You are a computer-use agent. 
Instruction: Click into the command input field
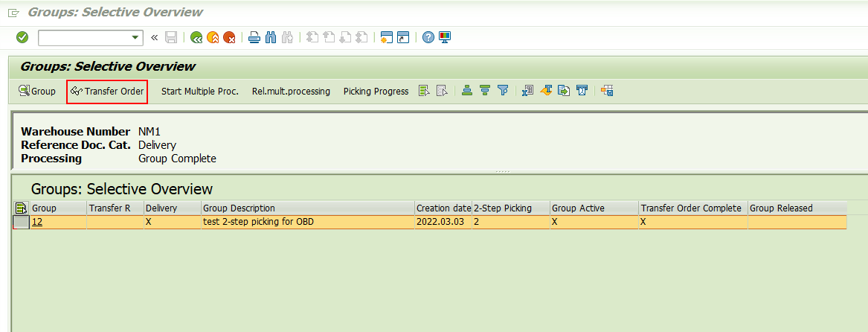click(84, 38)
